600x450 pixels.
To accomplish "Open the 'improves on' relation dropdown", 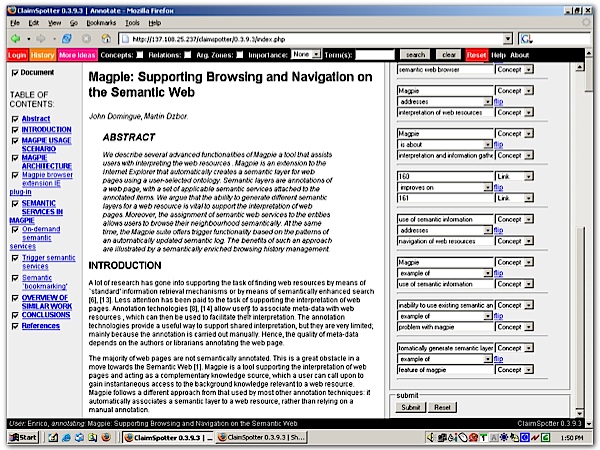I will click(x=445, y=187).
